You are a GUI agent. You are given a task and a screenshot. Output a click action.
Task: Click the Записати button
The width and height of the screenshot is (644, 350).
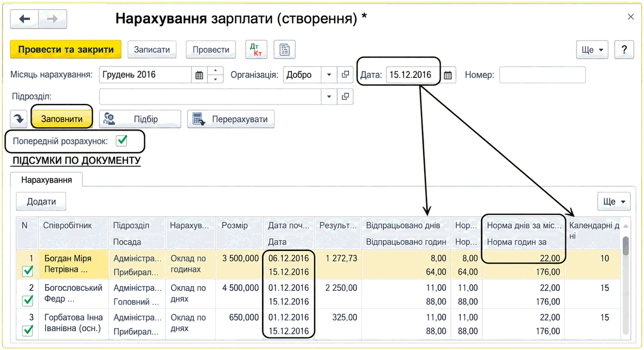(x=152, y=50)
